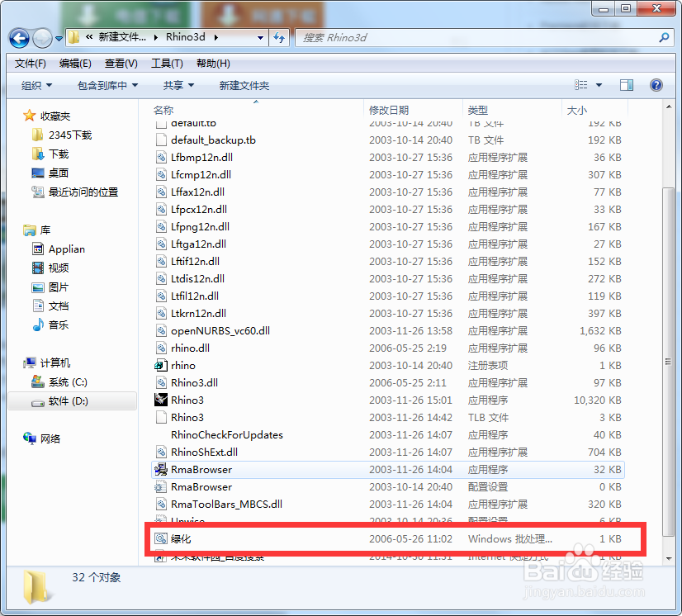This screenshot has height=616, width=682.
Task: Select 库 in the navigation pane
Action: tap(45, 230)
